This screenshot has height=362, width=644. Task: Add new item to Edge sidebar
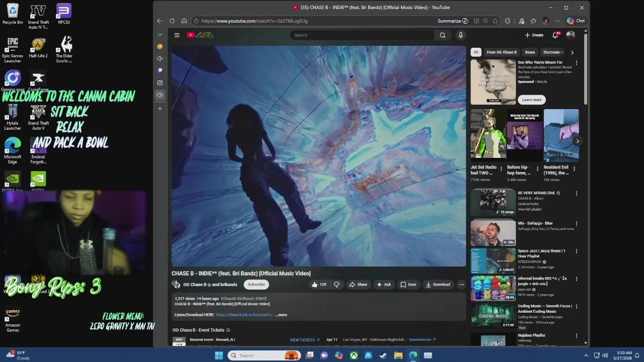160,109
